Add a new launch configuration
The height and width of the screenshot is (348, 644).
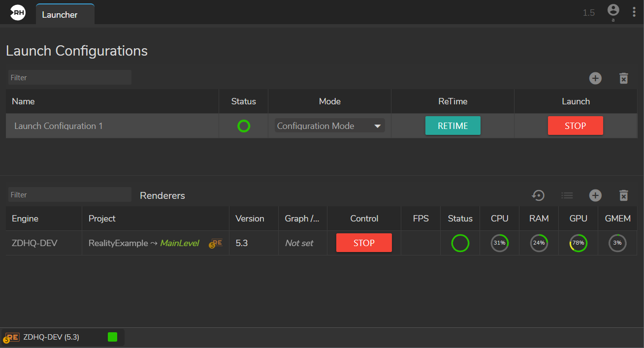595,78
